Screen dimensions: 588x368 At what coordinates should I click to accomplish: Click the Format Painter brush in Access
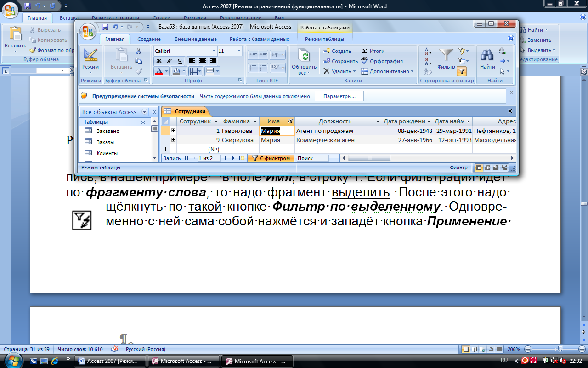[138, 71]
